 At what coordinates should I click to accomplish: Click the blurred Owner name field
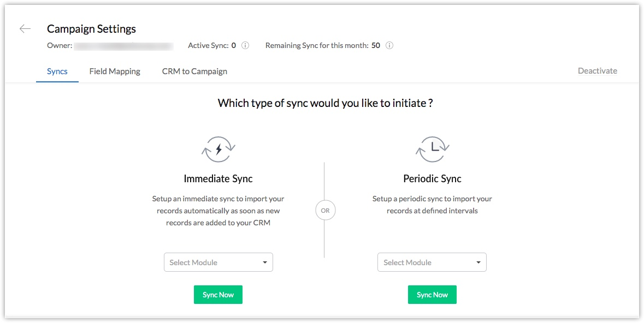[x=123, y=45]
